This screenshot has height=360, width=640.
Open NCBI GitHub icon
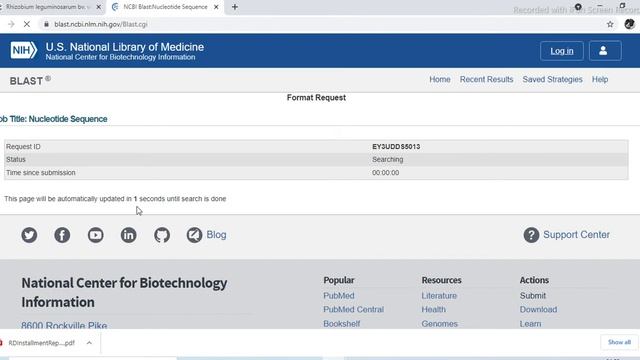[x=162, y=235]
